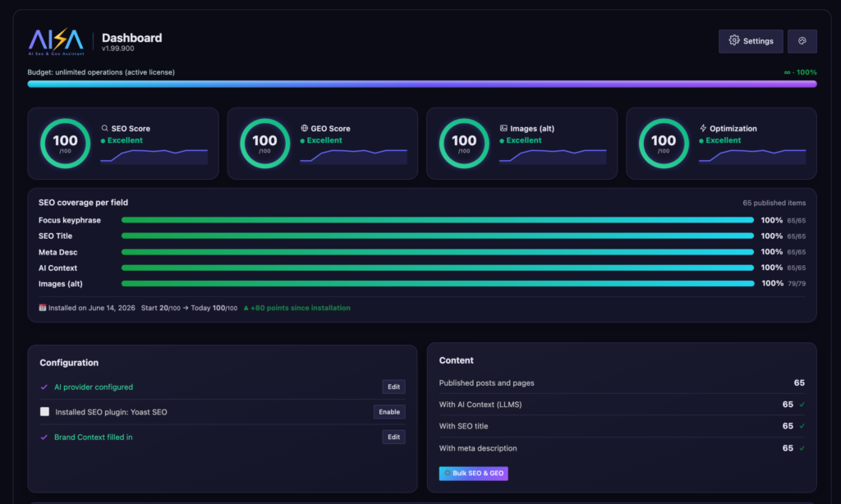Click 'AI provider configured' text
Viewport: 841px width, 504px height.
[94, 387]
